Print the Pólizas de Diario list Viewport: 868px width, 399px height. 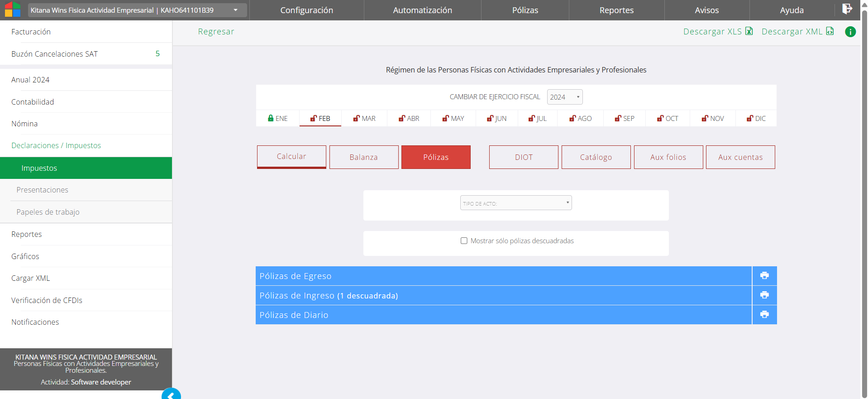click(x=764, y=314)
